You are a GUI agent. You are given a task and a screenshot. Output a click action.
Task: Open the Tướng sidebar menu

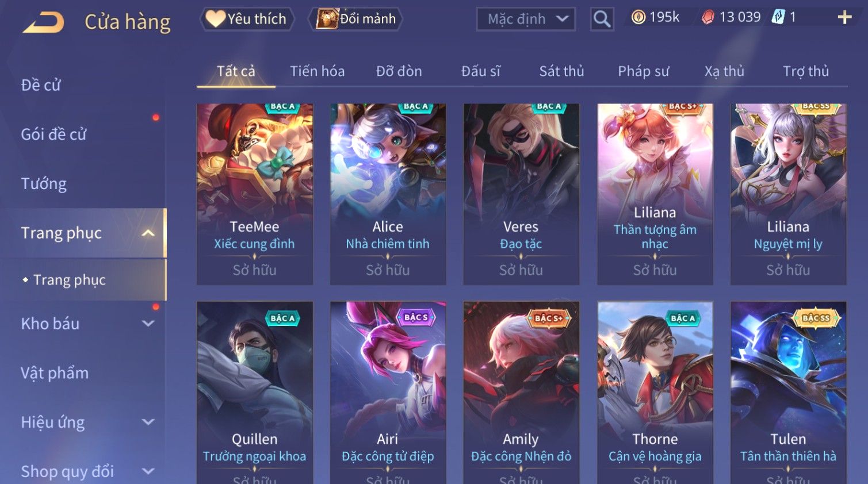[44, 184]
